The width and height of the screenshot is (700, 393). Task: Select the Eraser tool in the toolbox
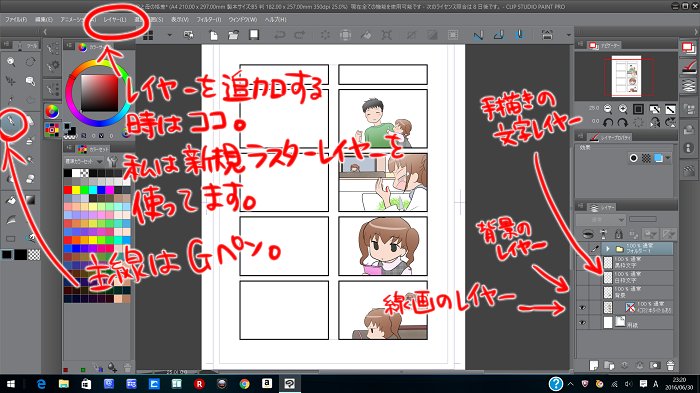(x=30, y=179)
